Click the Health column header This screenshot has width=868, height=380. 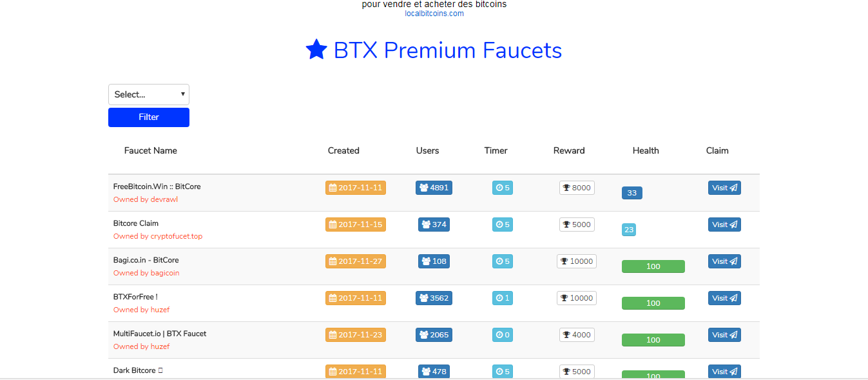point(646,150)
